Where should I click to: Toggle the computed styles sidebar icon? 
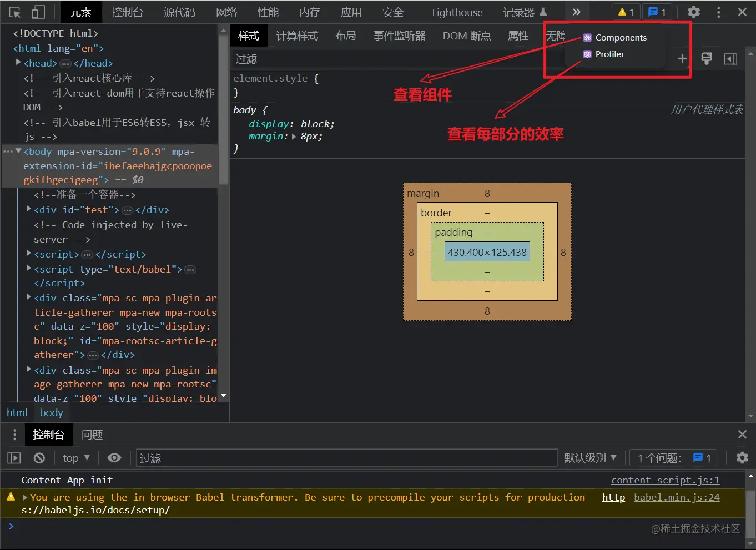(730, 59)
